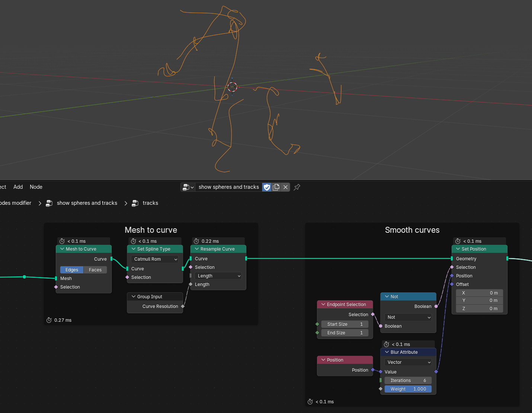Open node tree browse icon dropdown

(x=188, y=187)
